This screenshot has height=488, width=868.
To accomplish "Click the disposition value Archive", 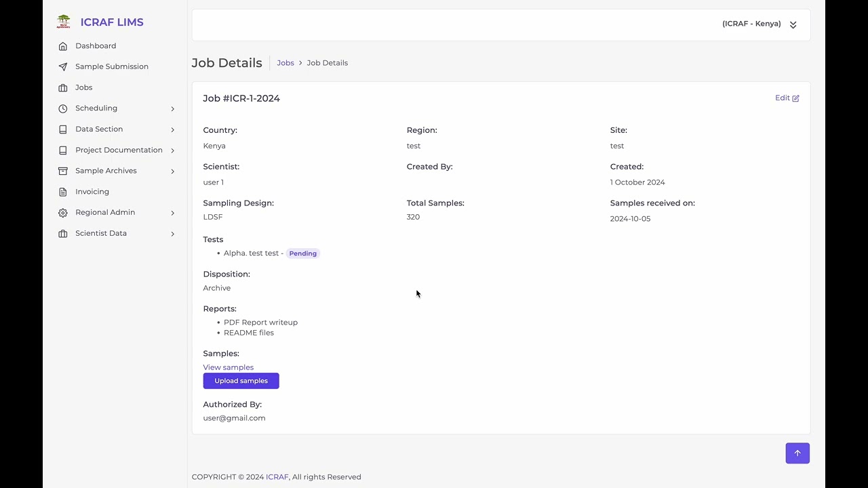I will [216, 288].
